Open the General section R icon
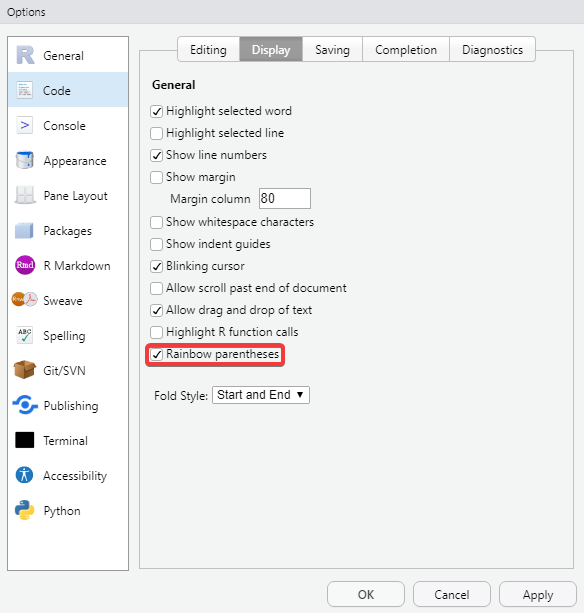 click(25, 55)
